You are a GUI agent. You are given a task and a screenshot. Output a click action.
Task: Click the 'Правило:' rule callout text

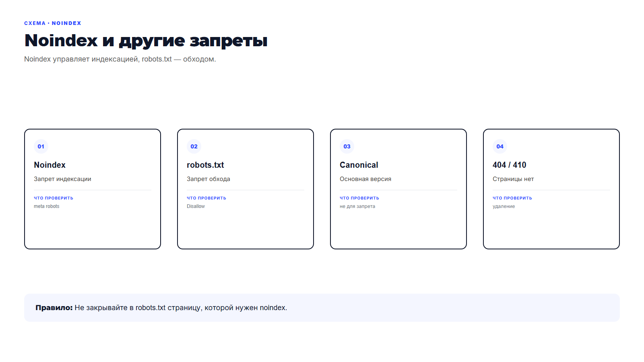click(x=161, y=308)
